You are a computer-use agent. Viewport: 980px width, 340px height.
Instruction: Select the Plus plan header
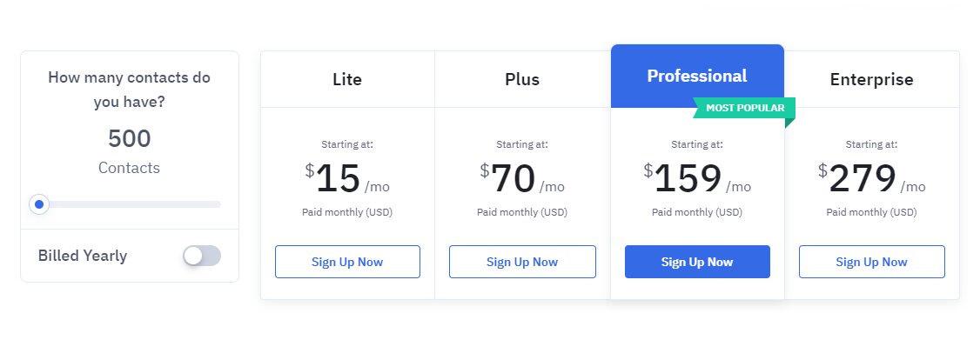pyautogui.click(x=522, y=79)
